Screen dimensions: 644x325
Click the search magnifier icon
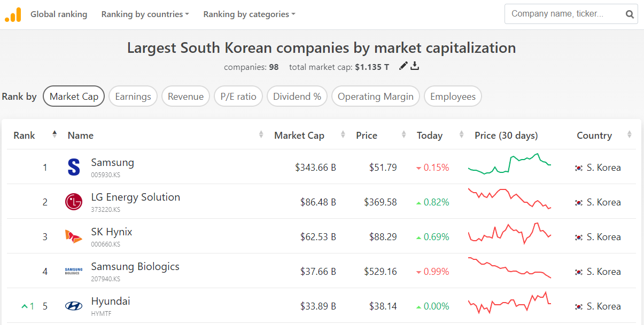click(x=630, y=14)
